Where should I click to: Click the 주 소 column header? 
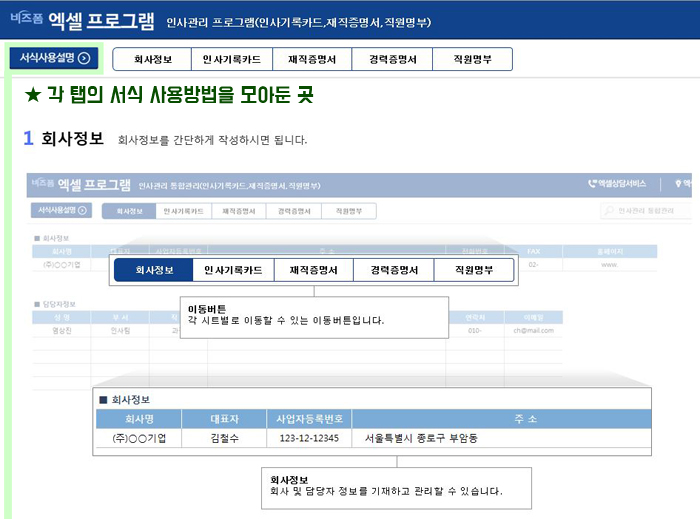click(x=501, y=419)
